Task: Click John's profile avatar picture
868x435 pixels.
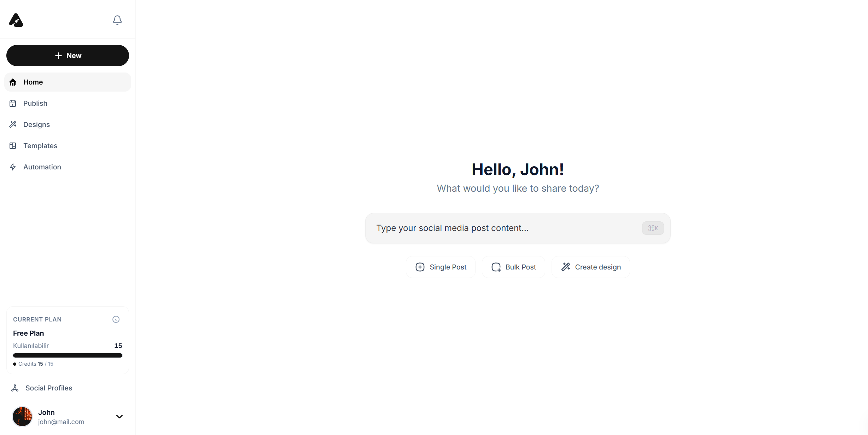Action: 22,417
